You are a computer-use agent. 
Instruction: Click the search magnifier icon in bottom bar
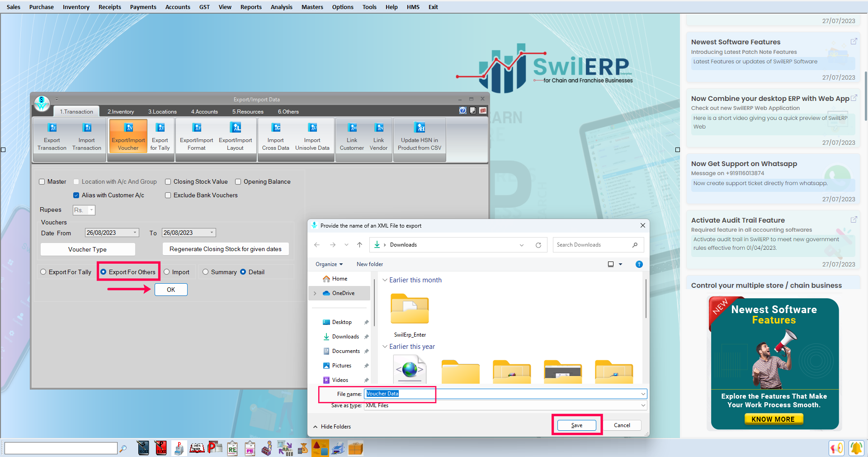123,448
